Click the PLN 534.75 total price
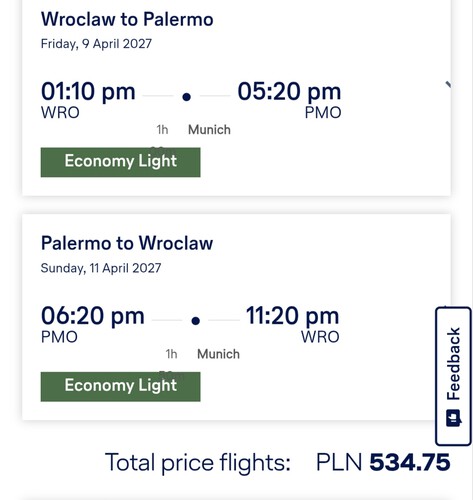This screenshot has width=473, height=500. pos(383,462)
